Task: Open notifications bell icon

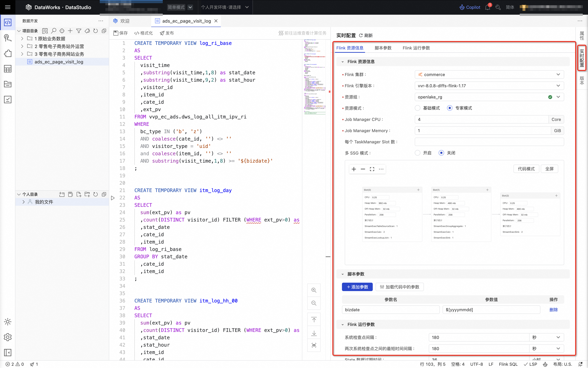Action: pos(488,7)
